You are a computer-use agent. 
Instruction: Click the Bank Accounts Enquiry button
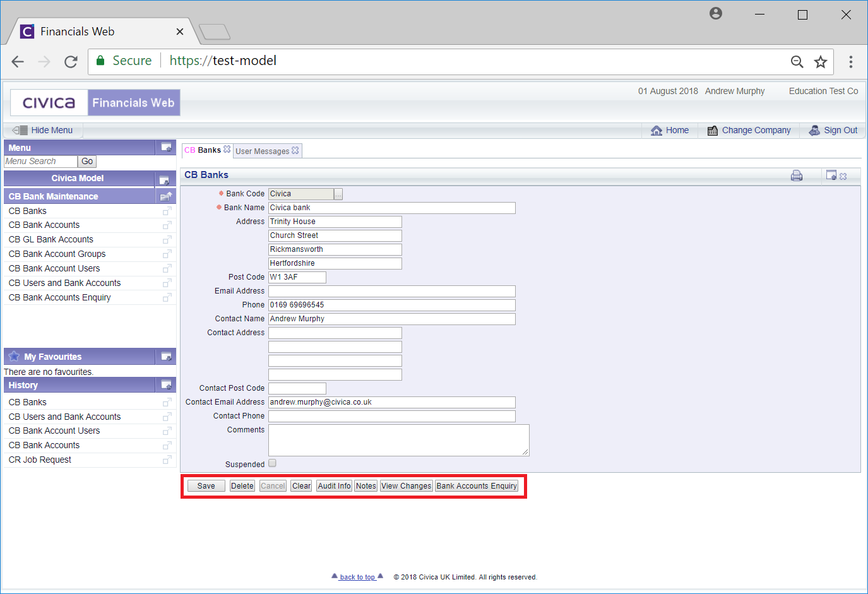pyautogui.click(x=477, y=486)
